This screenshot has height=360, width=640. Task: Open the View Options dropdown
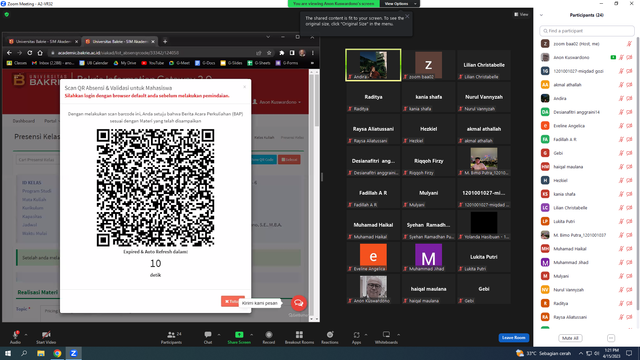tap(400, 4)
